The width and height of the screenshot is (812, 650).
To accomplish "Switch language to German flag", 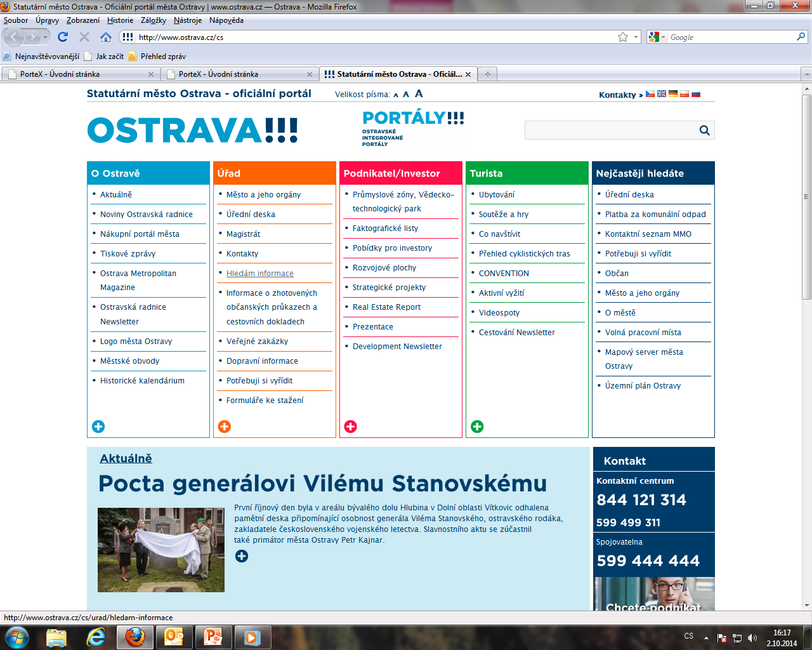I will pyautogui.click(x=673, y=94).
